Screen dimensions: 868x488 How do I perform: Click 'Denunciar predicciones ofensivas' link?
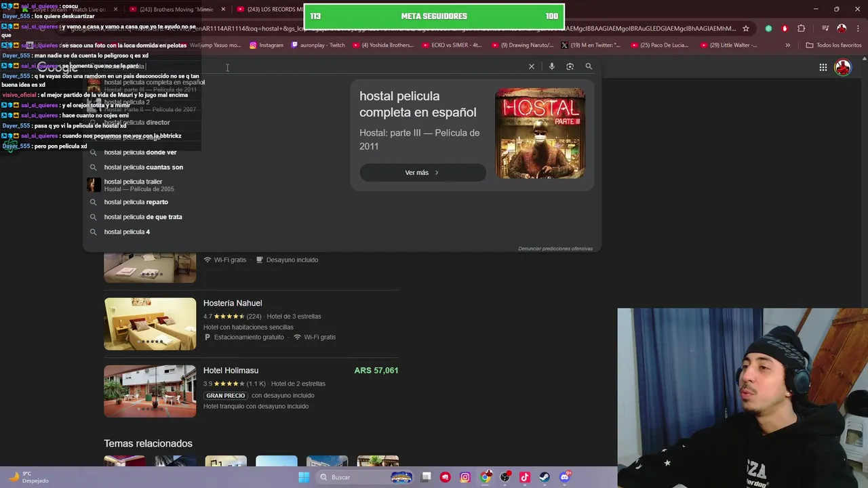[555, 249]
